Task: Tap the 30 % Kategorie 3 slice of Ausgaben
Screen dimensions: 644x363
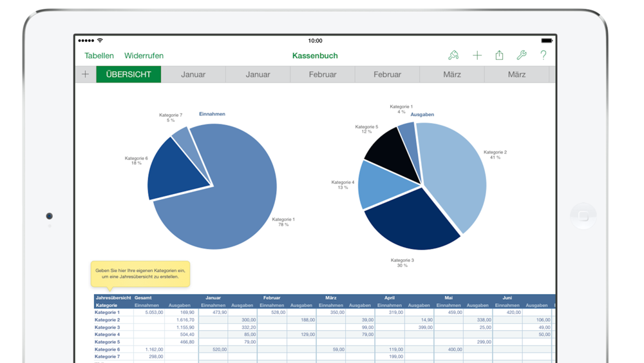Action: [411, 220]
